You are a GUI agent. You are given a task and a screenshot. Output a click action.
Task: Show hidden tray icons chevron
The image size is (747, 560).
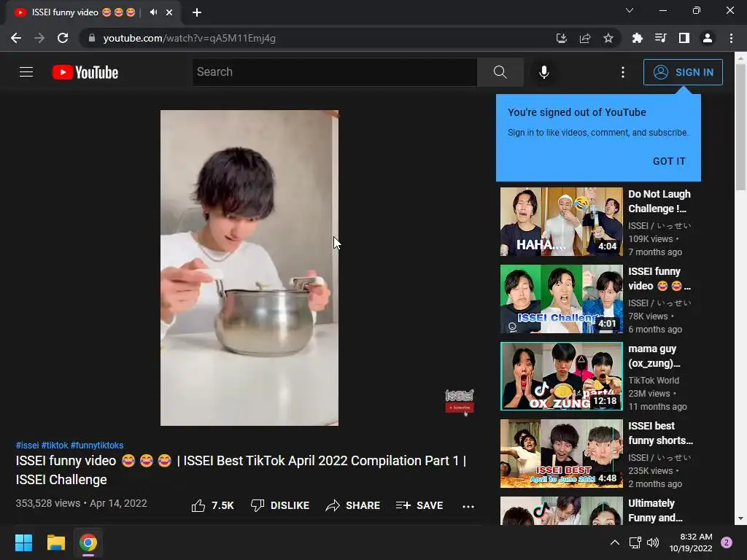615,542
